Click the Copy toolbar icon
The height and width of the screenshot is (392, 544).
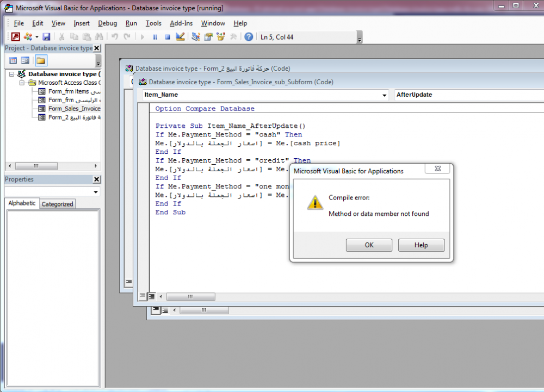pyautogui.click(x=74, y=37)
